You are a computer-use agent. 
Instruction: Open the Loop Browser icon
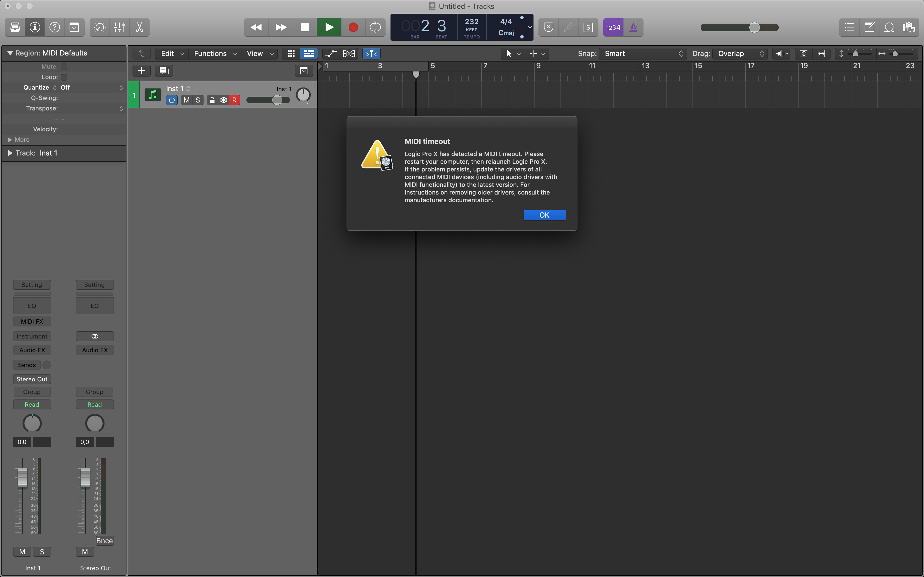pyautogui.click(x=889, y=27)
